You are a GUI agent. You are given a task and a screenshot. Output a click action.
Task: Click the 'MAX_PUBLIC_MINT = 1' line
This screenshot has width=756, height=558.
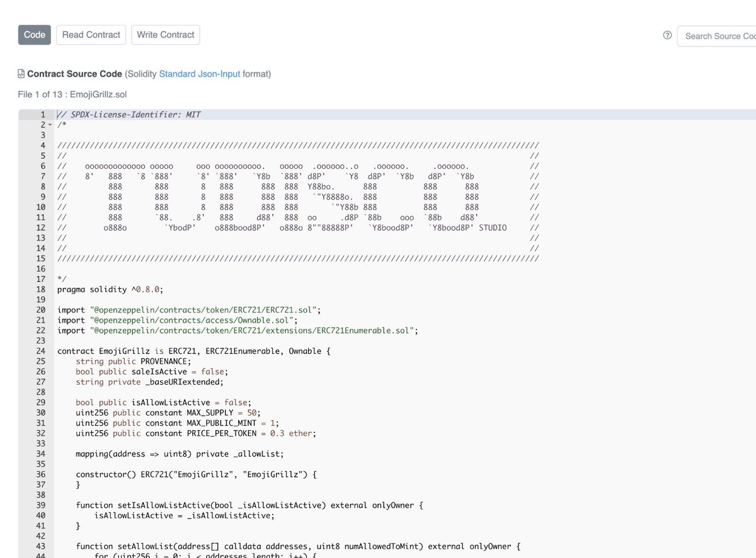(x=177, y=423)
